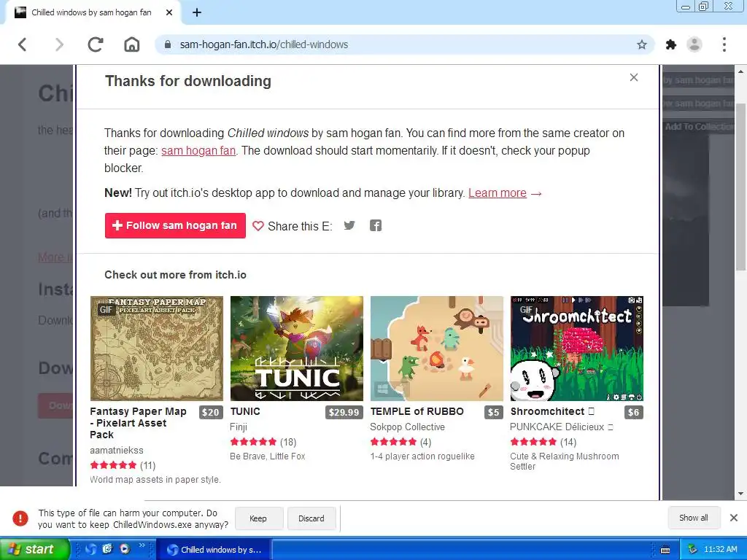Viewport: 747px width, 560px height.
Task: Click the red download warning icon
Action: click(20, 518)
